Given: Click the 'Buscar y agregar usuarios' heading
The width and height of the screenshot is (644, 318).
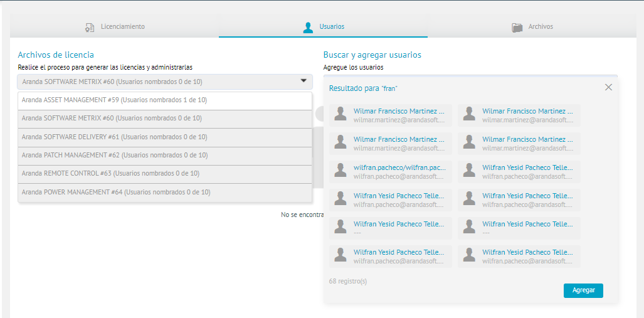Looking at the screenshot, I should point(372,55).
